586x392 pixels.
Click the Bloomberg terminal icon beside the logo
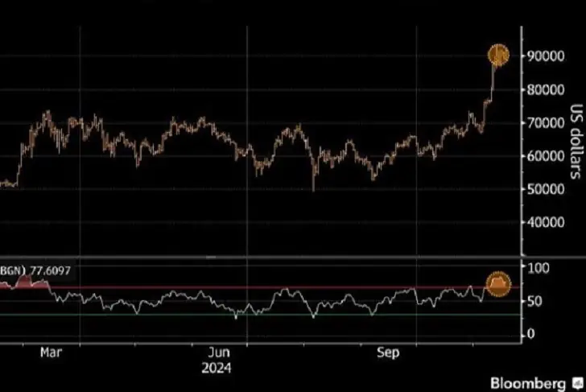[x=578, y=383]
